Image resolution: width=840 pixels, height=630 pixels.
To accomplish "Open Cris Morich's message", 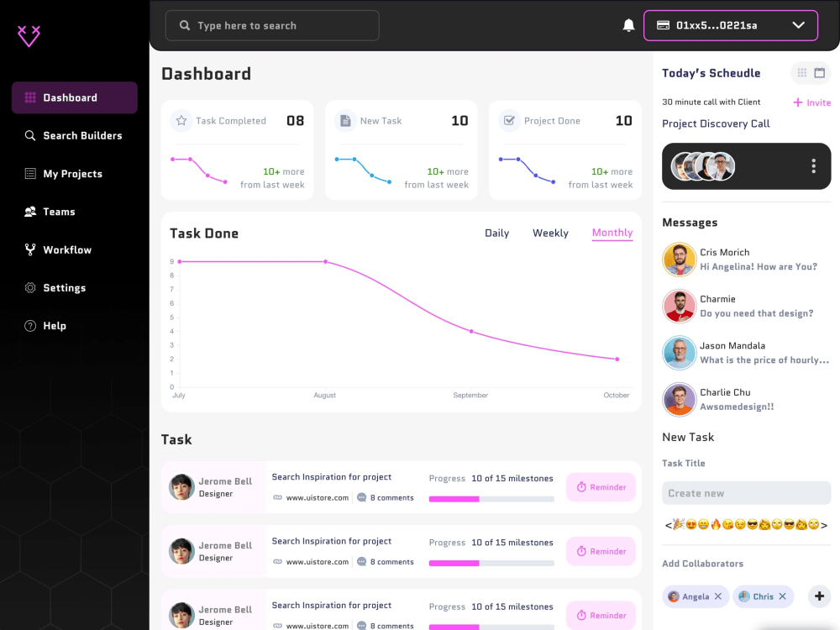I will tap(746, 260).
